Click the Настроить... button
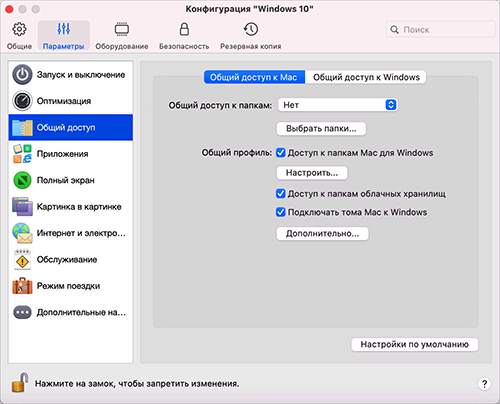This screenshot has width=500, height=404. pyautogui.click(x=312, y=173)
